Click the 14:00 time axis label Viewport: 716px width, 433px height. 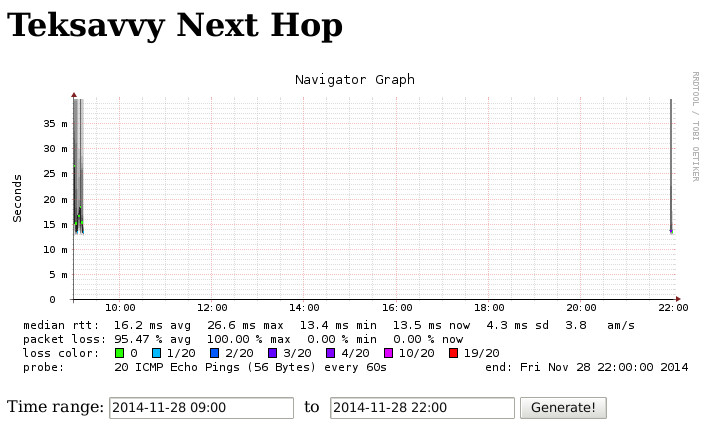[x=304, y=308]
